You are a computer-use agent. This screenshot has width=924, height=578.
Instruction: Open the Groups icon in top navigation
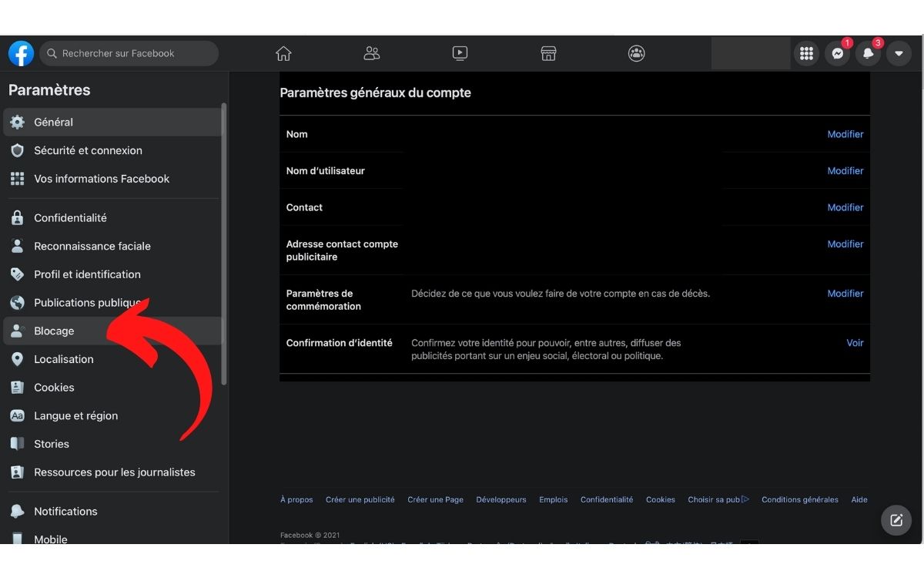pos(636,54)
